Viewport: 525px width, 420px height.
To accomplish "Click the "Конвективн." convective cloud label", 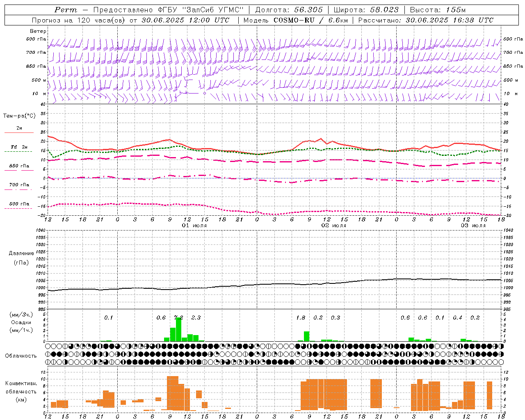I will click(21, 383).
